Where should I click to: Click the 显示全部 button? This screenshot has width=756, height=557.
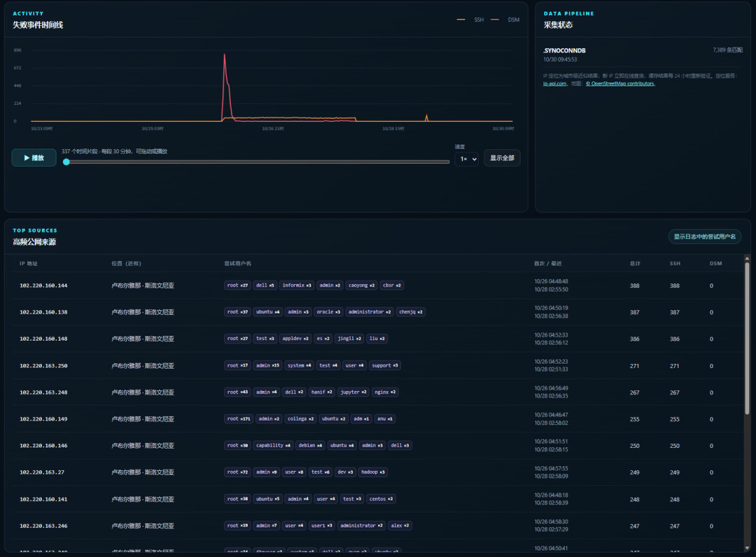tap(502, 158)
